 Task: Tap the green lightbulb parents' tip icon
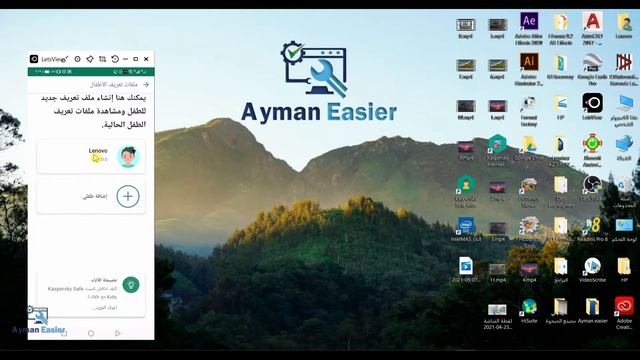coord(131,284)
